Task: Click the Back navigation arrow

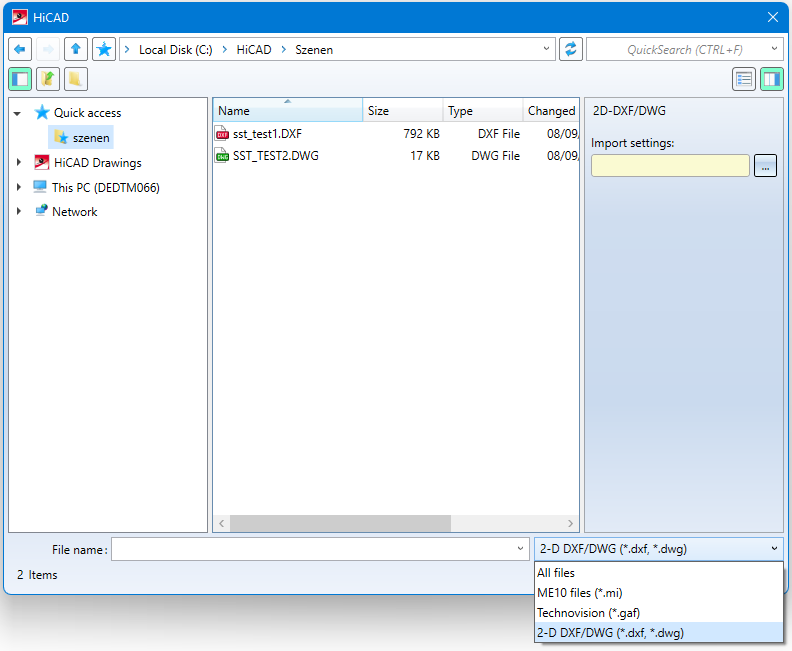Action: click(x=20, y=49)
